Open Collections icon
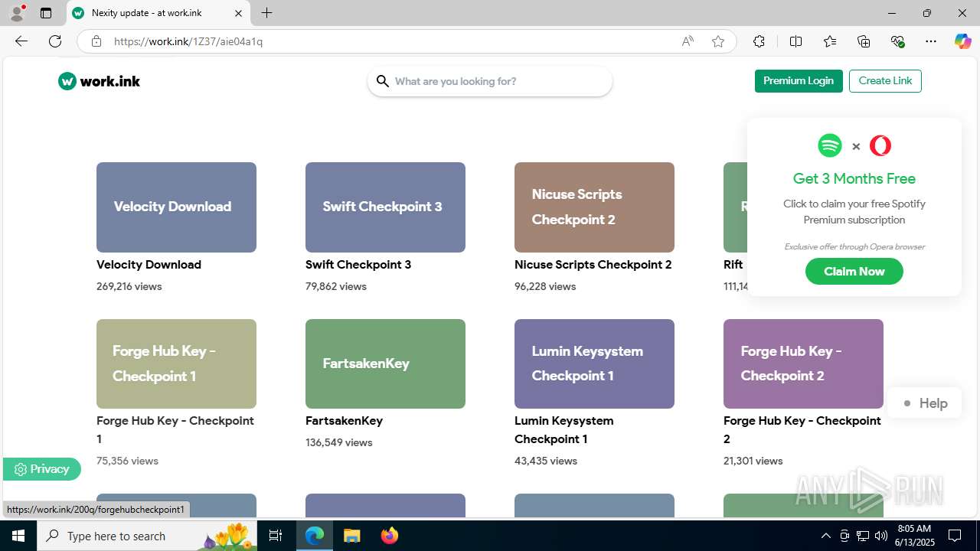Image resolution: width=980 pixels, height=551 pixels. click(x=864, y=41)
